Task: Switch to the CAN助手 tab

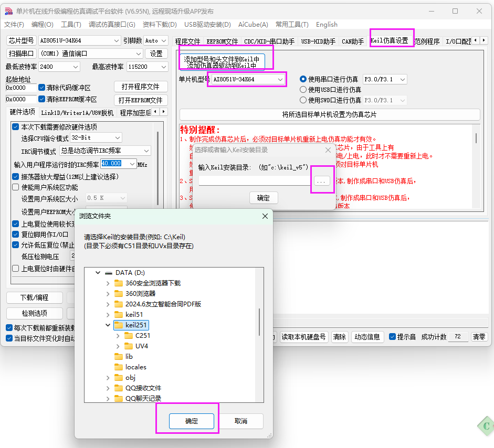Action: (352, 41)
